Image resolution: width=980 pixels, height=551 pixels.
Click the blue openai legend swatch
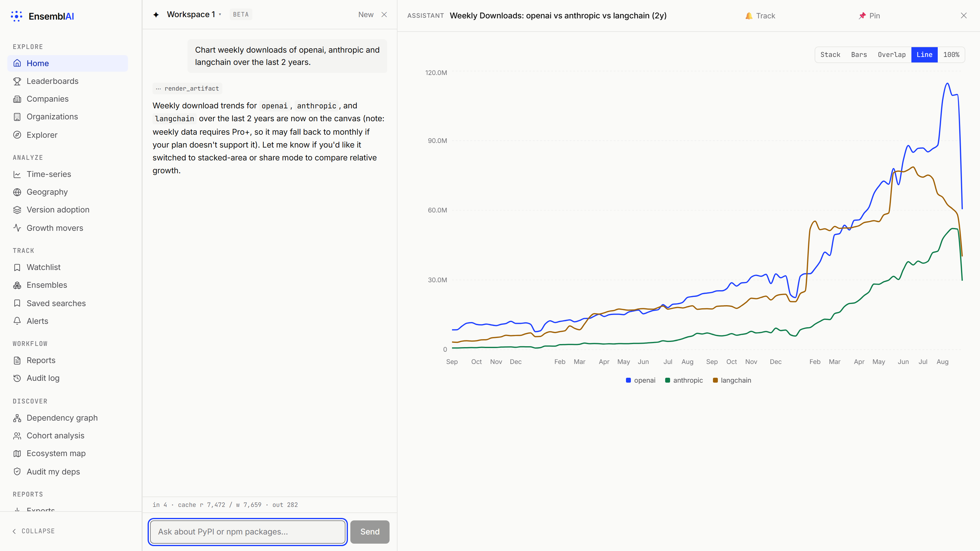tap(628, 380)
